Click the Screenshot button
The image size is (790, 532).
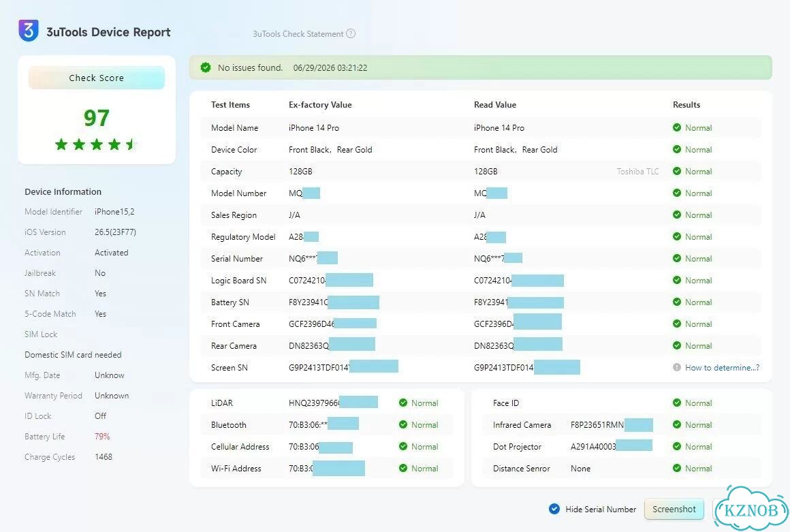point(674,509)
